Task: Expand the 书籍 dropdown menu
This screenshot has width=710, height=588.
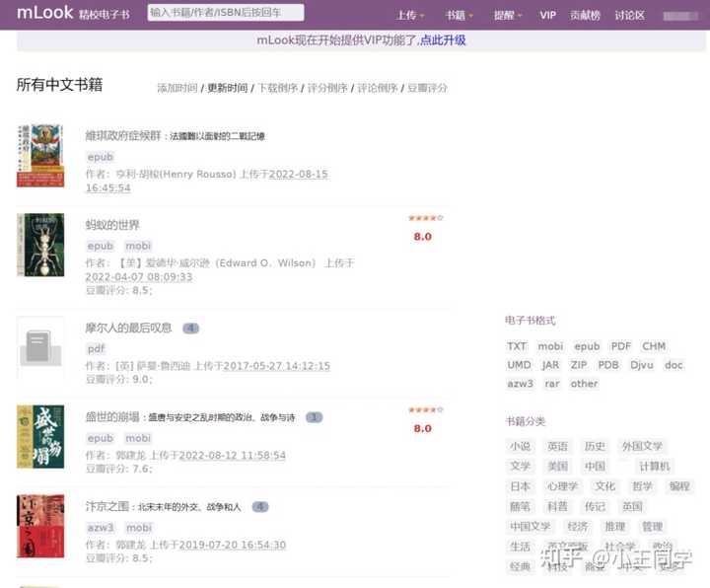Action: click(459, 16)
